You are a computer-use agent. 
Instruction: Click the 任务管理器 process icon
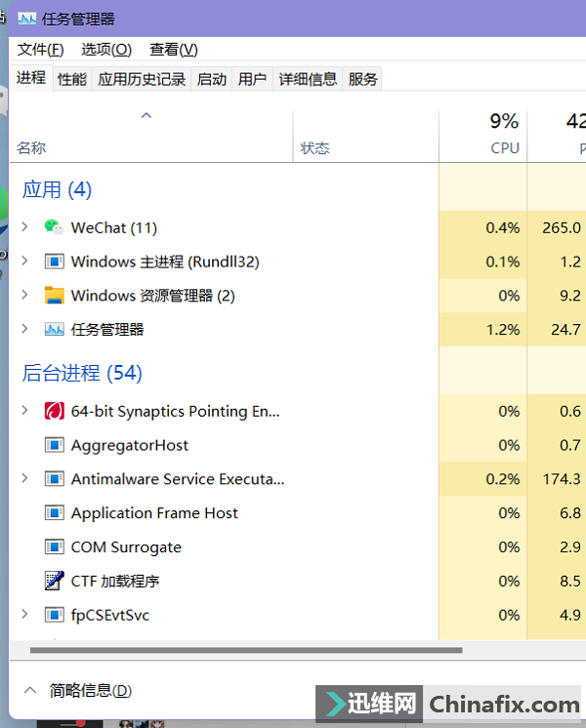coord(54,330)
